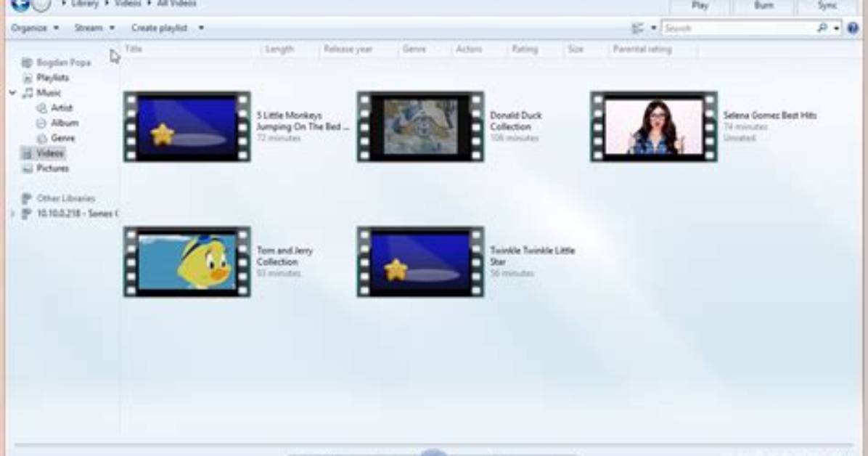Expand the 10.10.0.218 library node
868x456 pixels.
(x=12, y=214)
